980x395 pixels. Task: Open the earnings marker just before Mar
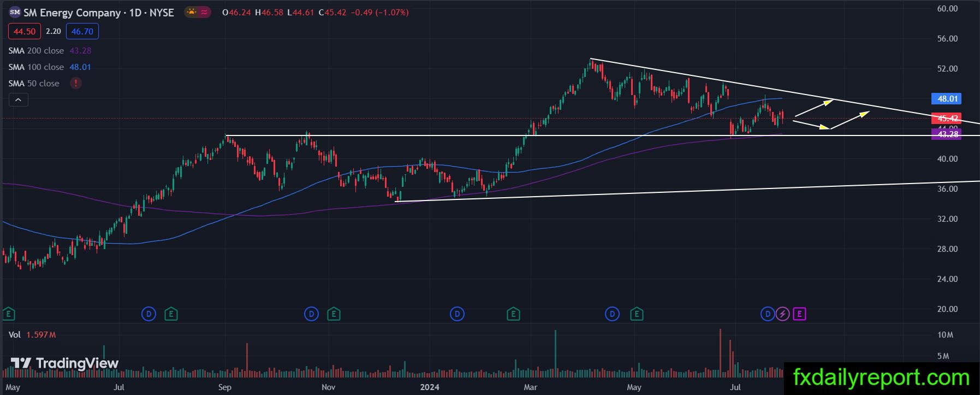tap(513, 314)
